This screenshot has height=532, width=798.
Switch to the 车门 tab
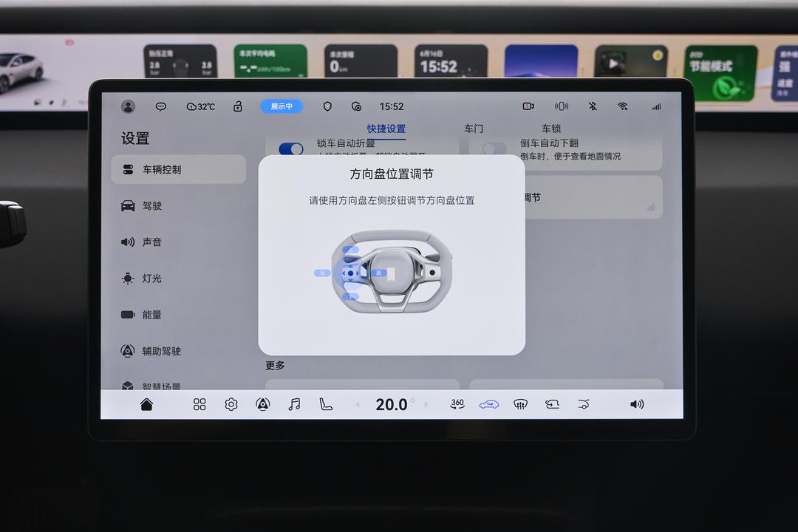[474, 129]
